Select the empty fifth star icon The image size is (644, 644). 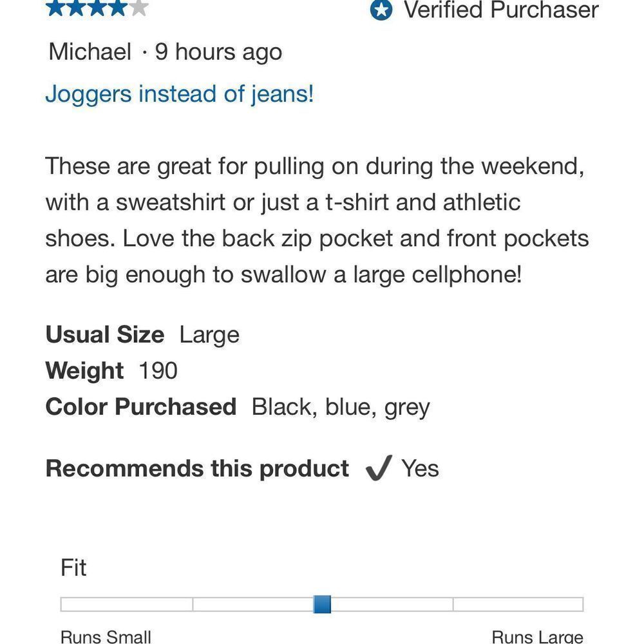pos(140,8)
